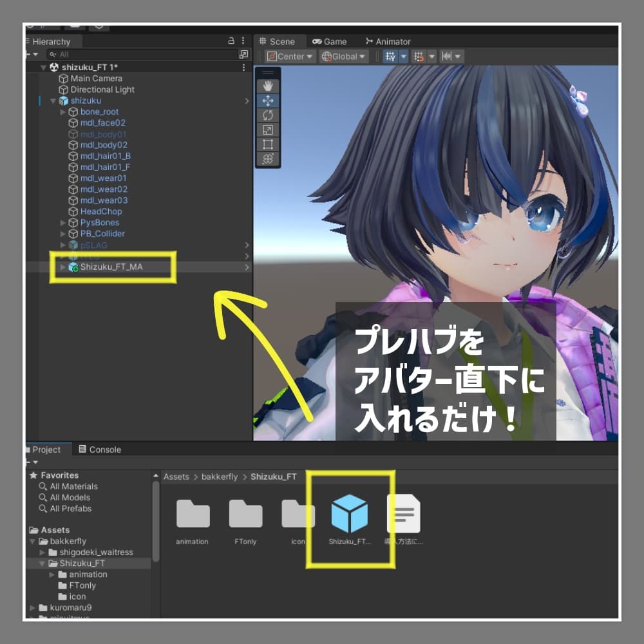Select the Rect transform tool
Viewport: 644px width, 644px height.
pyautogui.click(x=269, y=144)
